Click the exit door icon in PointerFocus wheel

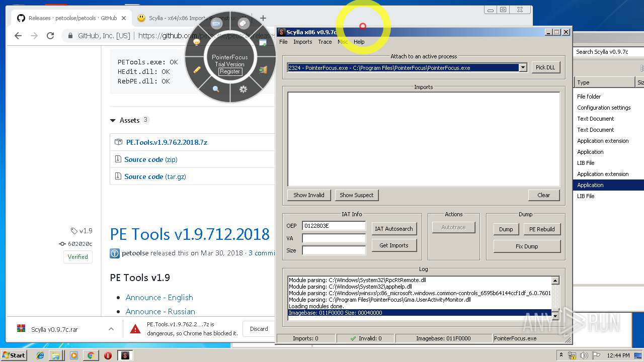coord(263,70)
